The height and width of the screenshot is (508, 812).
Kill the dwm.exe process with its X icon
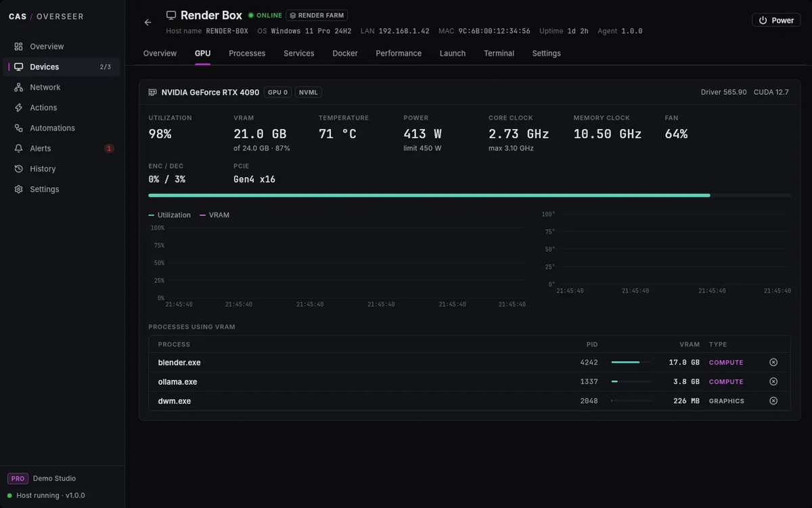(773, 400)
